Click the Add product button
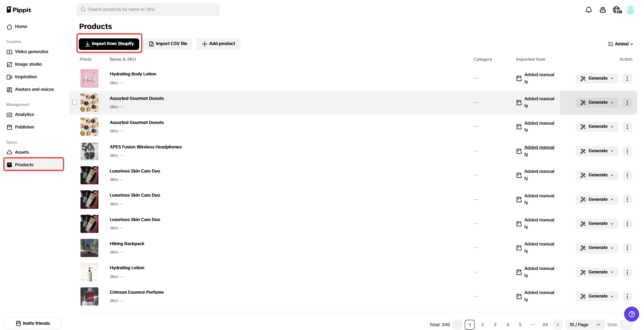644x330 pixels. click(x=218, y=44)
